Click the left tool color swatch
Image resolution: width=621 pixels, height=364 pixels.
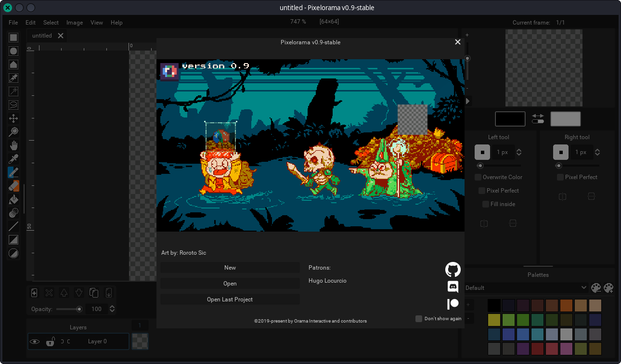click(x=510, y=119)
